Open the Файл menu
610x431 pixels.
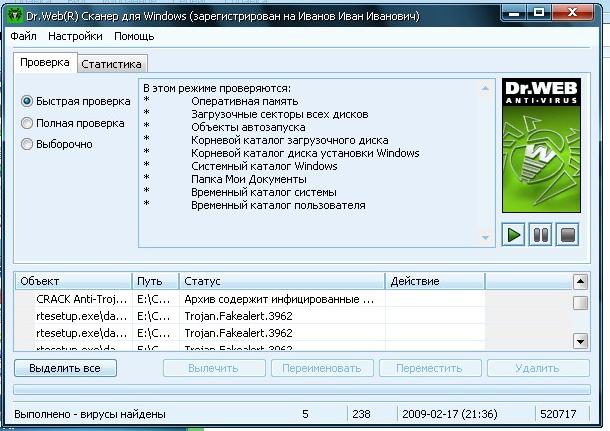click(23, 36)
